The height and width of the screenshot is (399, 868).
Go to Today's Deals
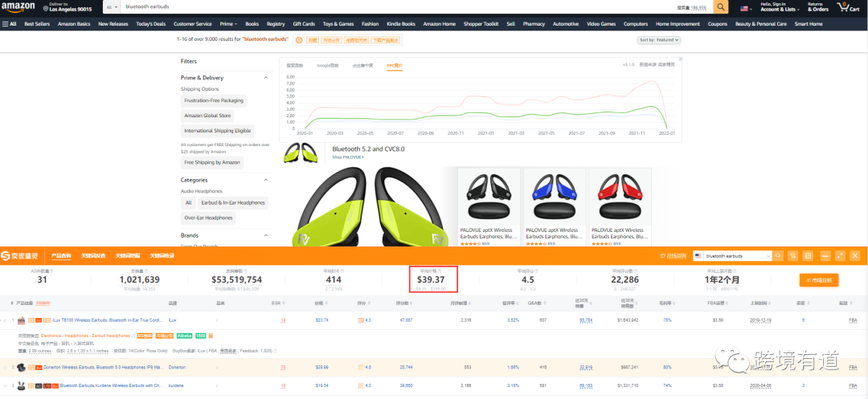click(x=150, y=24)
